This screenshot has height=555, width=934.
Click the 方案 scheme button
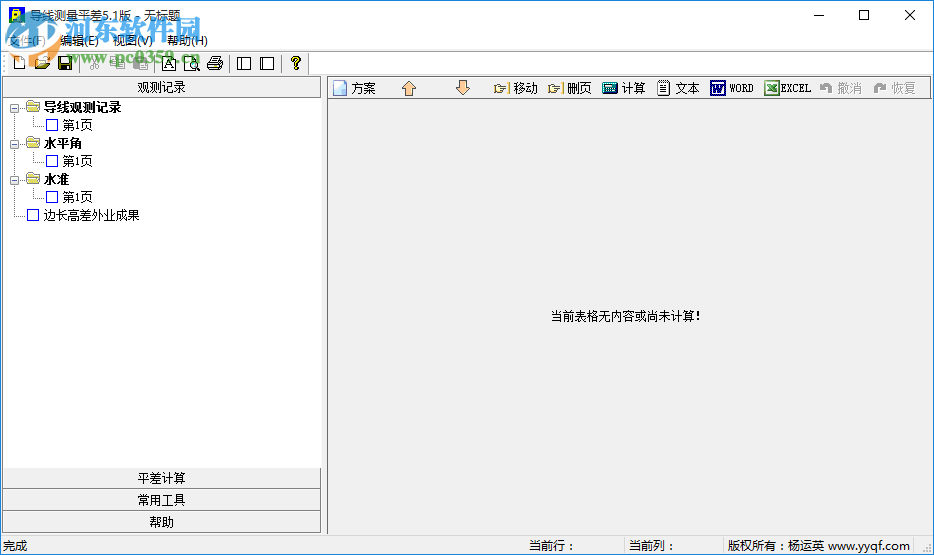click(354, 88)
